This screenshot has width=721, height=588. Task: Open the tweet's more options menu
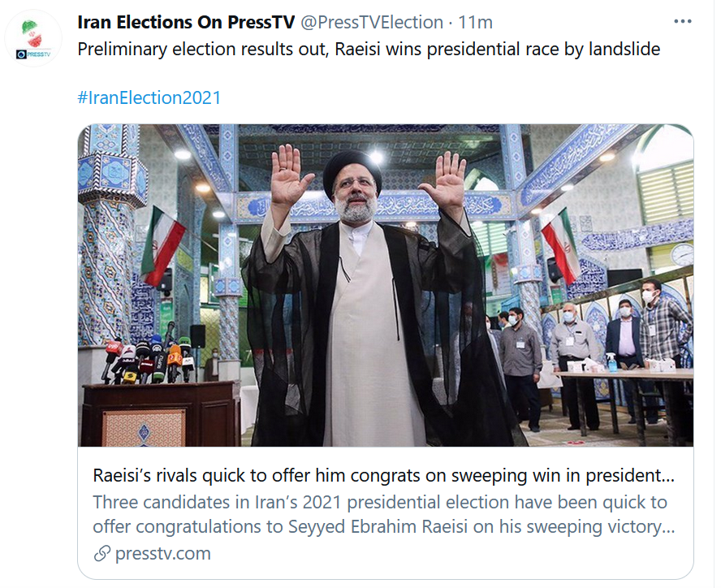[x=684, y=21]
